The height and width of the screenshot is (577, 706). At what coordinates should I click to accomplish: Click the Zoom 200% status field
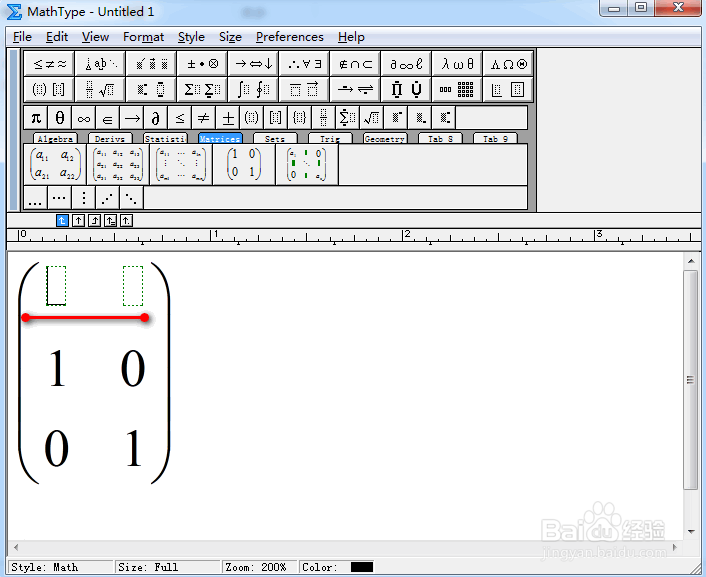pos(259,567)
